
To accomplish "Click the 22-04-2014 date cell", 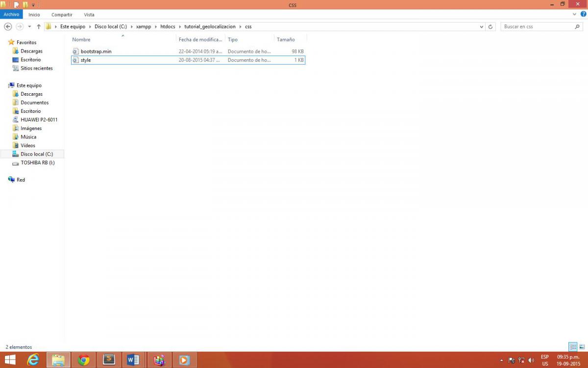I will 200,51.
